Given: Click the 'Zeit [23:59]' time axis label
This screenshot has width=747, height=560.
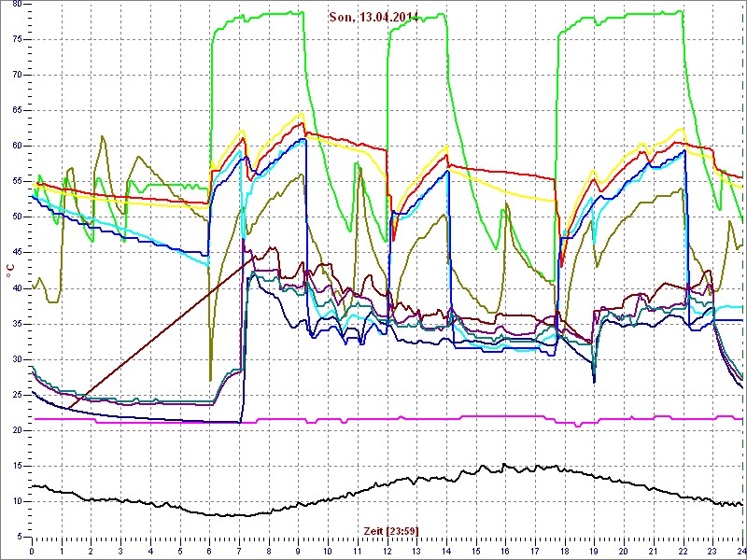Looking at the screenshot, I should (391, 530).
